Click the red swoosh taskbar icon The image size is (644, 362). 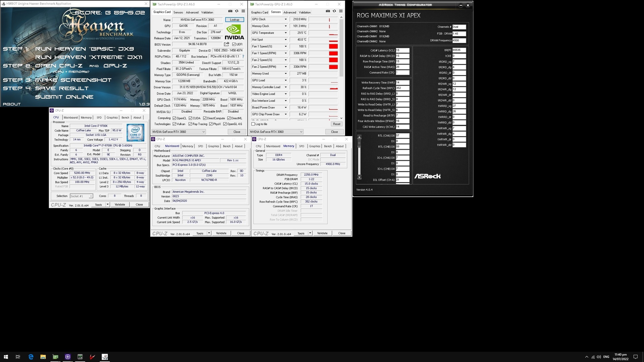(92, 357)
